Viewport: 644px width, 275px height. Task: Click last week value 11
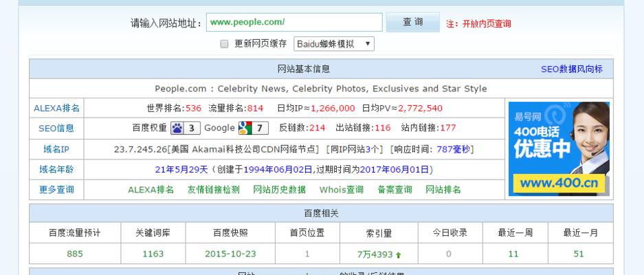click(x=513, y=254)
